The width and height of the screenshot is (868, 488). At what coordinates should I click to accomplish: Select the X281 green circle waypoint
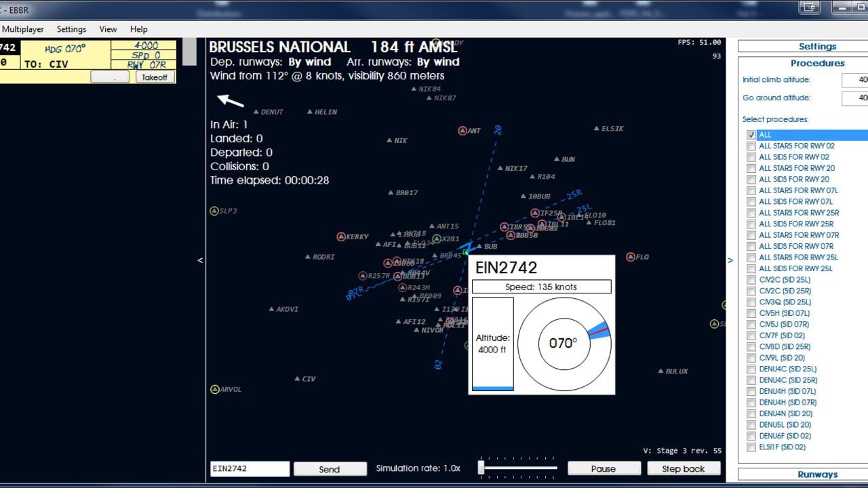[437, 239]
